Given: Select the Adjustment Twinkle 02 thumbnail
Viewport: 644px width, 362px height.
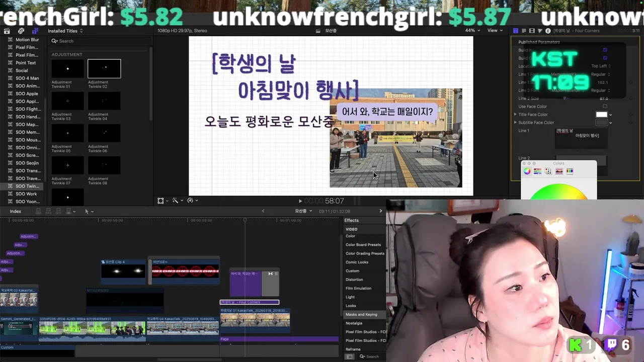Looking at the screenshot, I should point(104,69).
